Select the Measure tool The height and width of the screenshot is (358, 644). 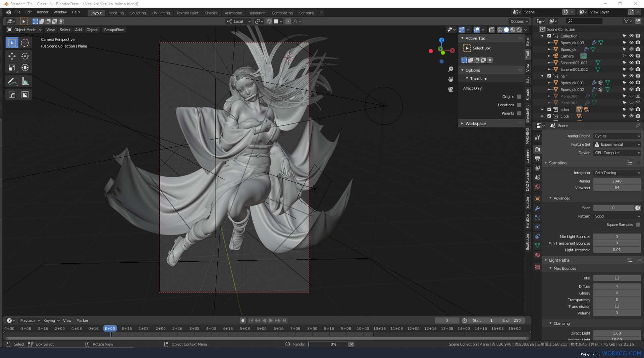25,82
